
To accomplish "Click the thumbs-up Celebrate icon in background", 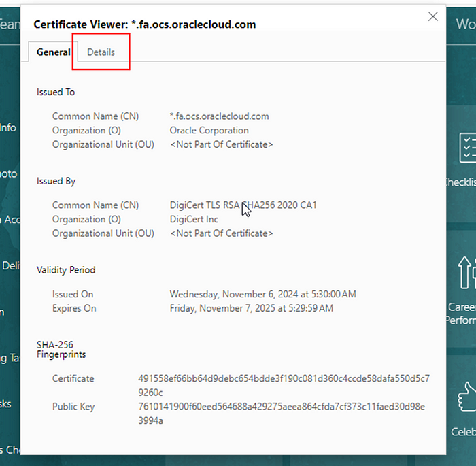I will pyautogui.click(x=467, y=397).
